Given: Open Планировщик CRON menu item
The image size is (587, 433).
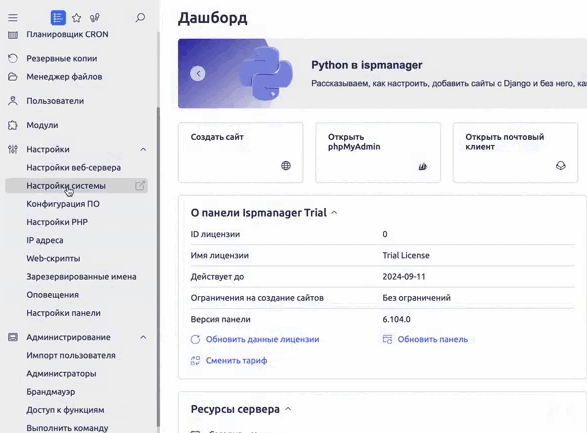Looking at the screenshot, I should pyautogui.click(x=67, y=34).
